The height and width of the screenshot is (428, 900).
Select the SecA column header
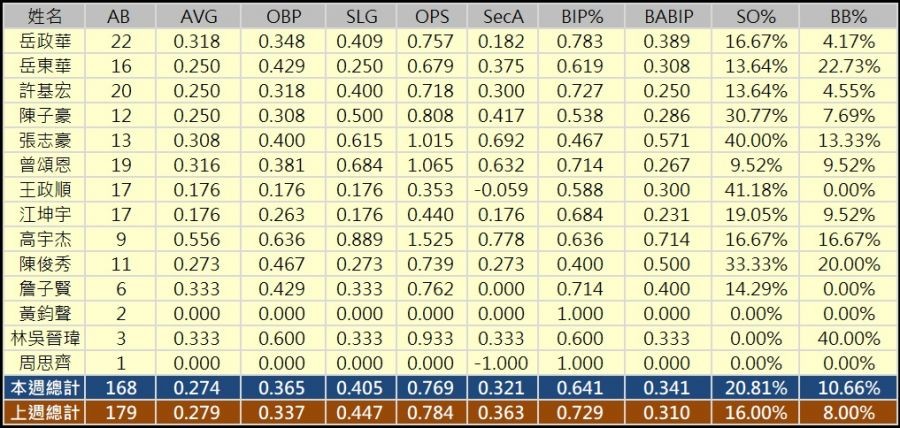point(506,17)
